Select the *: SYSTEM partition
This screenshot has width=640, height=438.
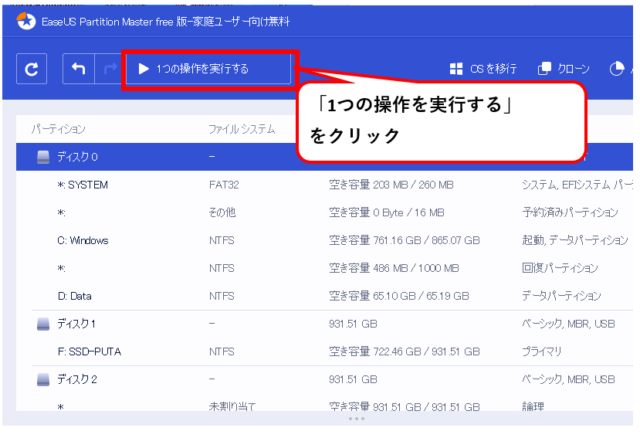coord(324,185)
